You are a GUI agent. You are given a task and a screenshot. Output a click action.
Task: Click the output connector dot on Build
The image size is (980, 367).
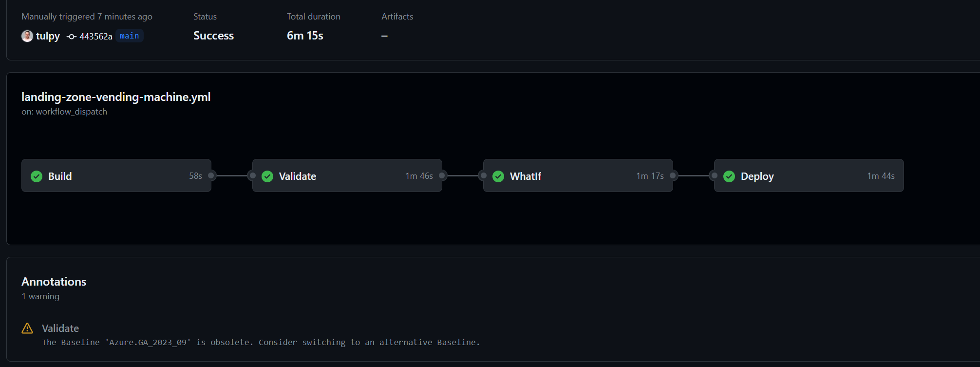point(211,175)
